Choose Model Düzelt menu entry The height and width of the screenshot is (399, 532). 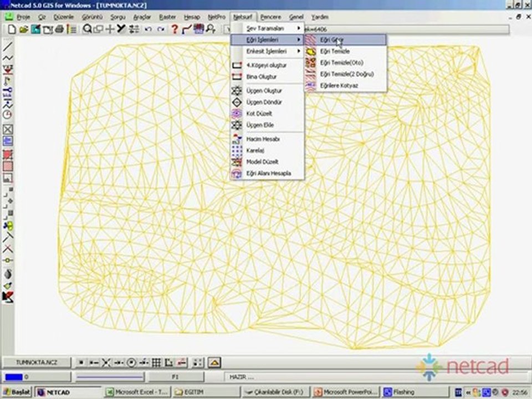click(x=267, y=162)
